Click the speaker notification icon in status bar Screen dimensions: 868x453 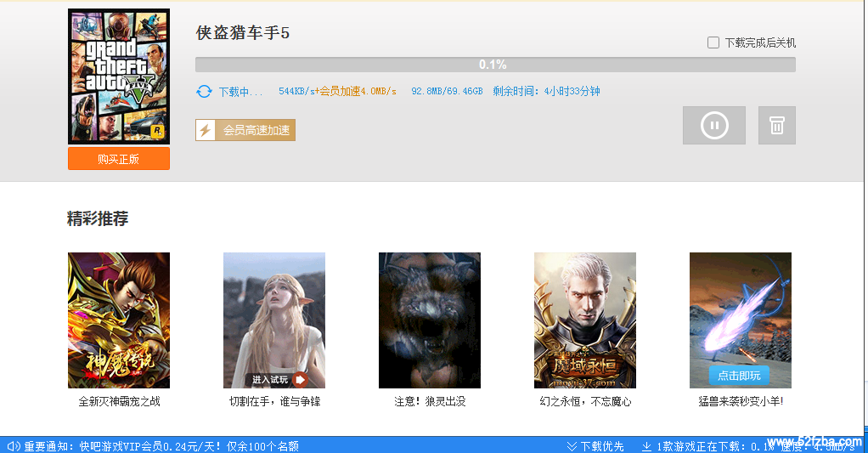click(14, 446)
